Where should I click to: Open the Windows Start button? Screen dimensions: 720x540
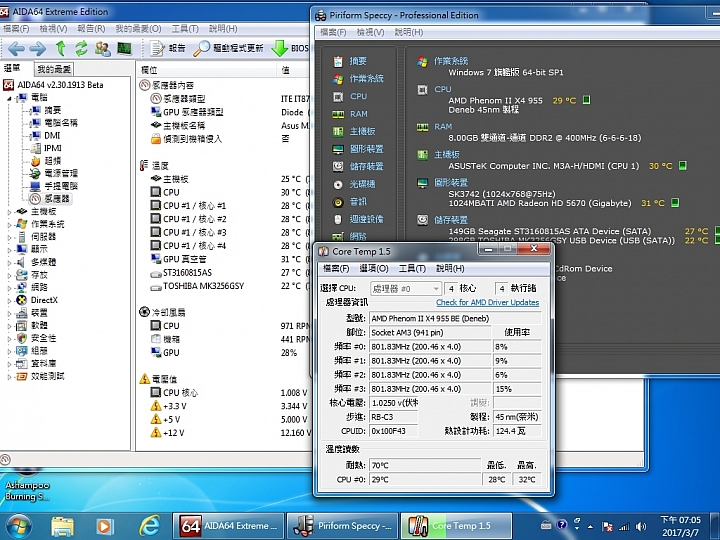[18, 526]
